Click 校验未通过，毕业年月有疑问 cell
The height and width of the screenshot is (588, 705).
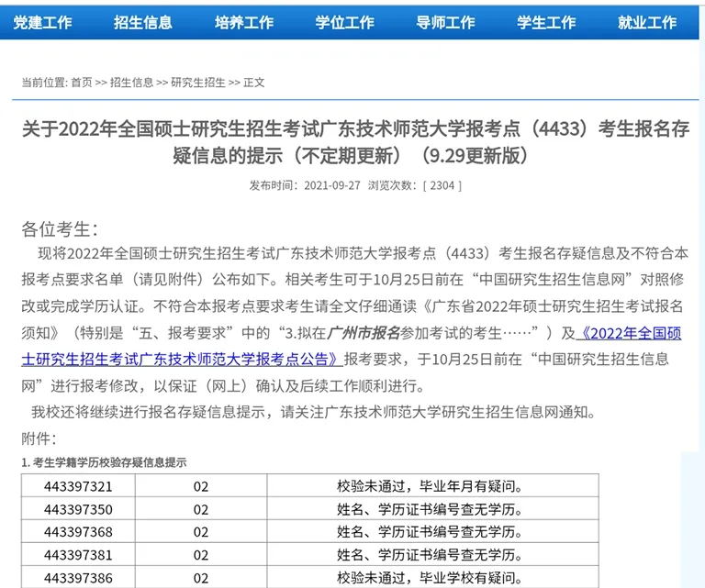point(433,486)
